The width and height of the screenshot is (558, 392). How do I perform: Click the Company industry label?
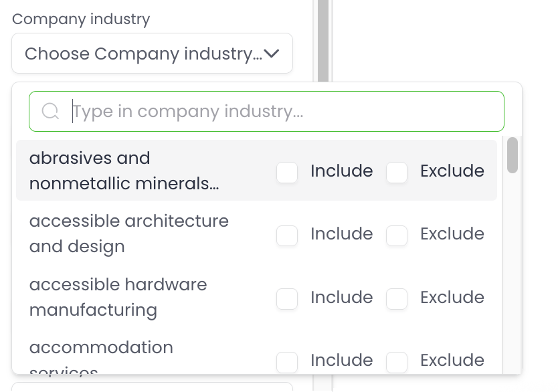pos(81,19)
